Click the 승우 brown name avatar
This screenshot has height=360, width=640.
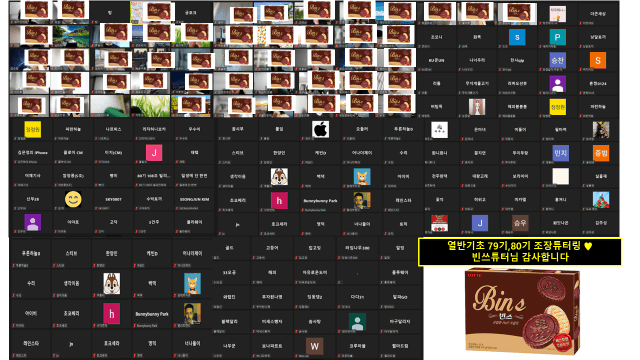tap(520, 223)
